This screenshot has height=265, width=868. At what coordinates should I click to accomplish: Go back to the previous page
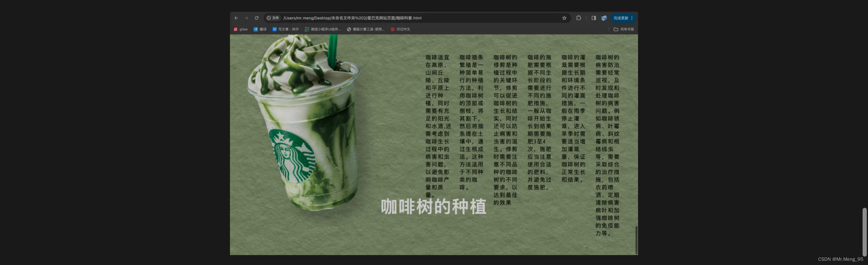click(236, 18)
